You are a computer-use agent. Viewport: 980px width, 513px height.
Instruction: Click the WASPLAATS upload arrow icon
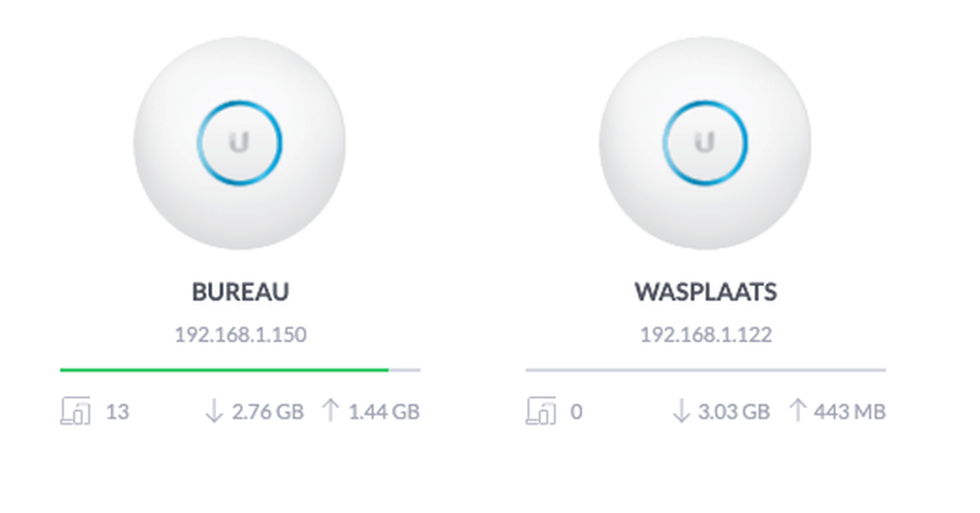tap(797, 411)
